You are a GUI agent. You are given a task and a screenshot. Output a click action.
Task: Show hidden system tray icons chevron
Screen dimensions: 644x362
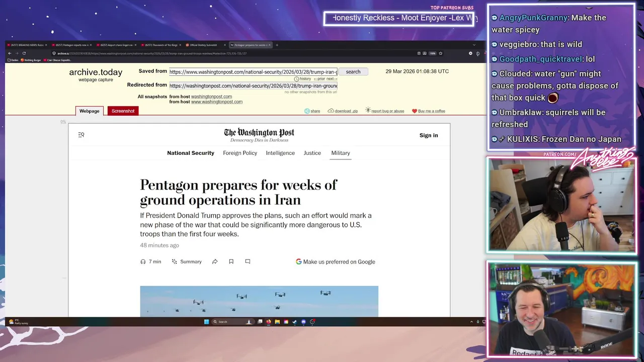pyautogui.click(x=471, y=322)
